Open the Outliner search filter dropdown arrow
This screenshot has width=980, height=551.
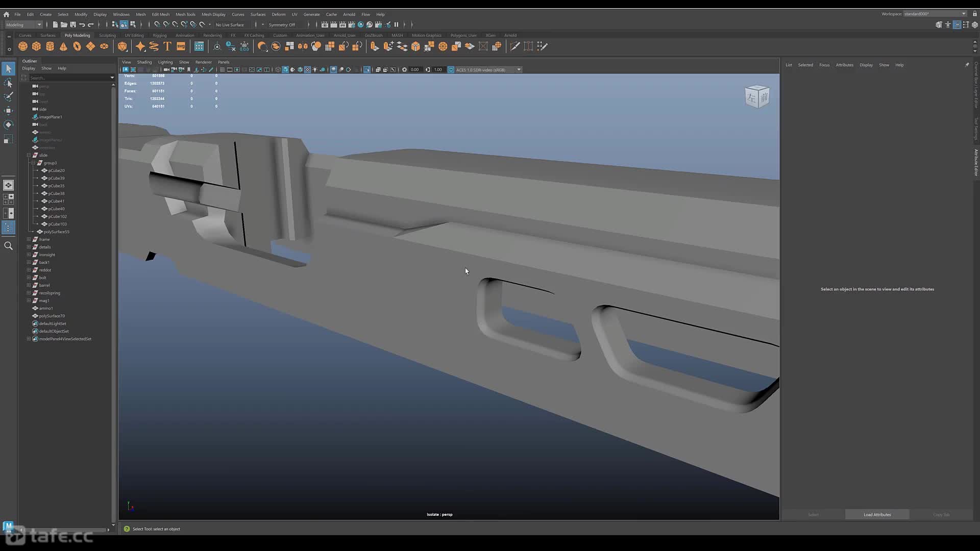click(112, 78)
